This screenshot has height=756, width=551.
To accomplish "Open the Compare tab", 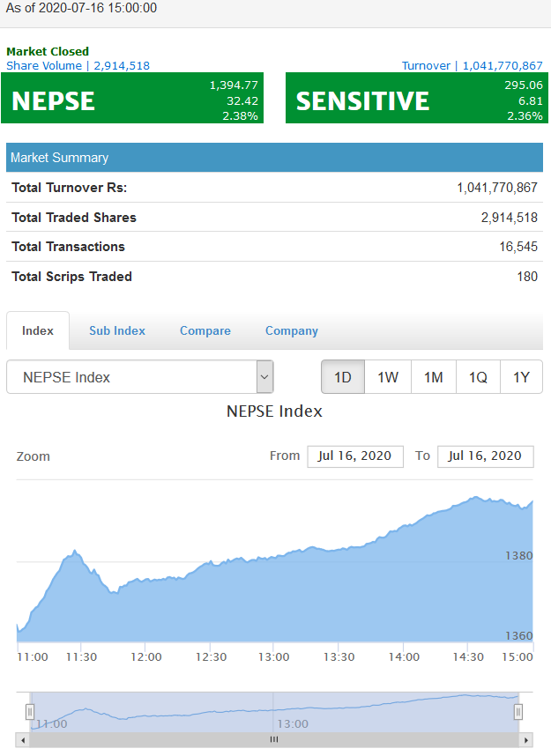I will tap(205, 330).
